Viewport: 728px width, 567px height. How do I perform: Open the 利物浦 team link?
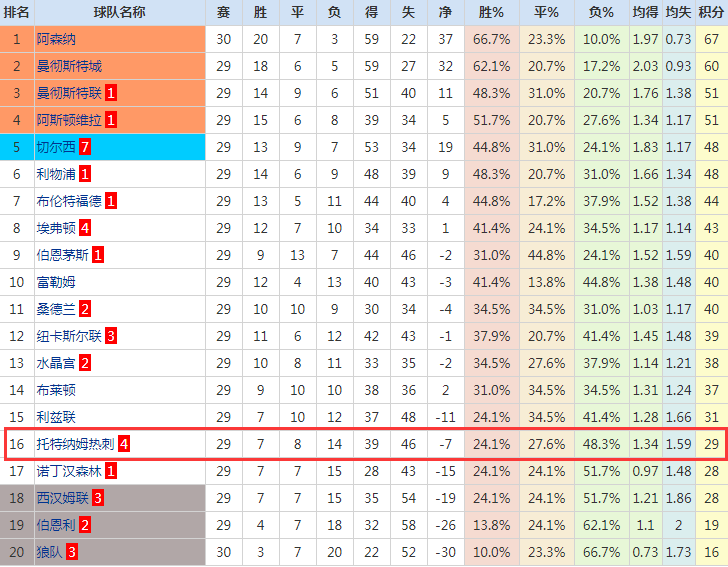56,174
